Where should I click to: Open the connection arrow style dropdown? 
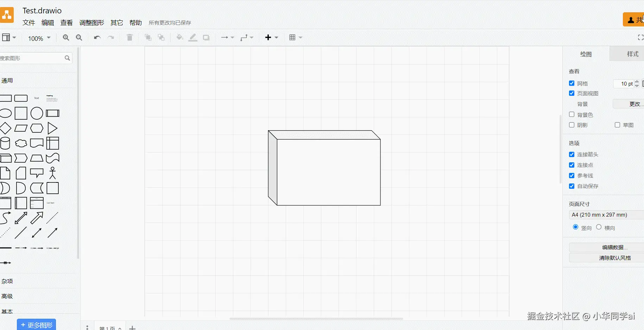(227, 37)
